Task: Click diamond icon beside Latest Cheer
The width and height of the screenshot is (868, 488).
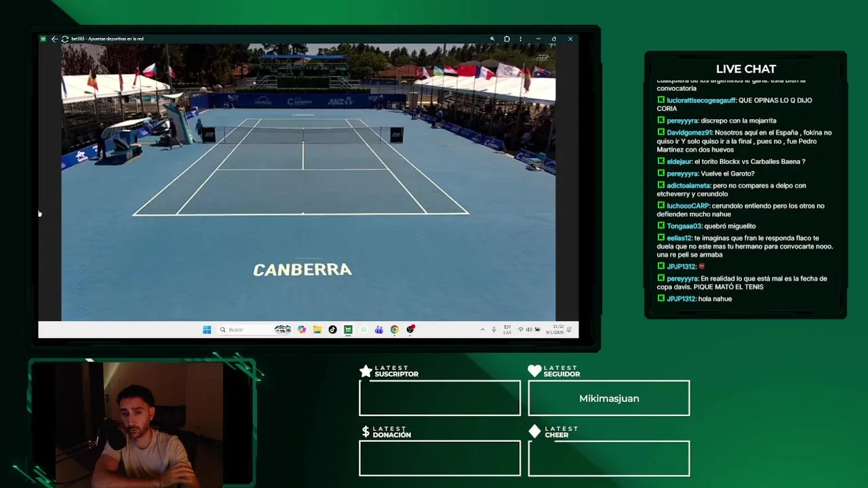Action: pos(534,431)
